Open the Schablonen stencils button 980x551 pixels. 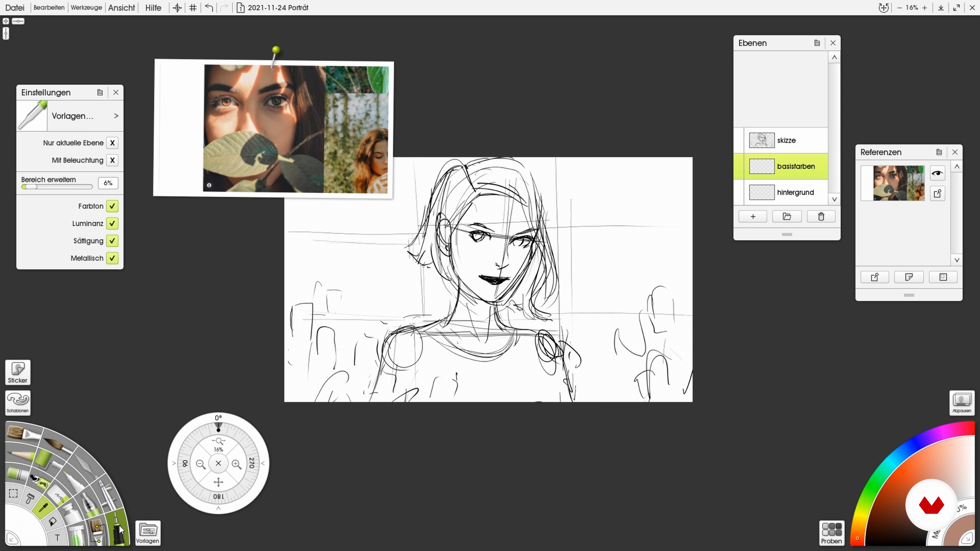point(18,403)
